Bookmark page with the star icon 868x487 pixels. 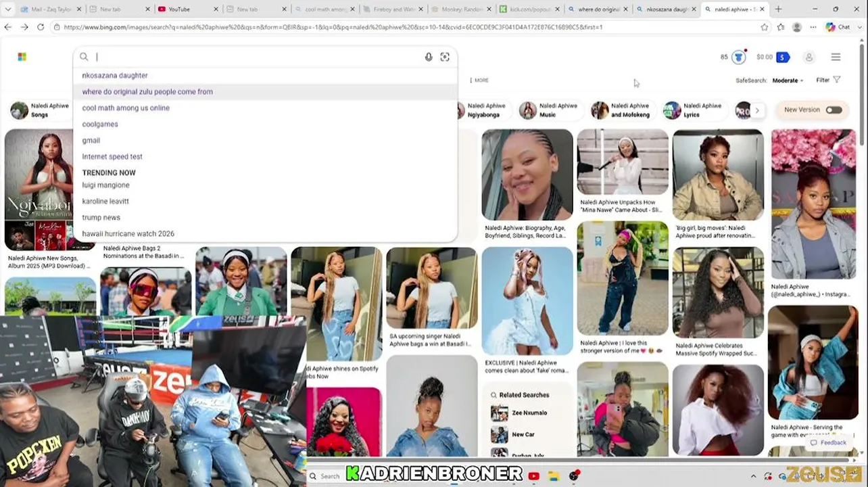[765, 27]
